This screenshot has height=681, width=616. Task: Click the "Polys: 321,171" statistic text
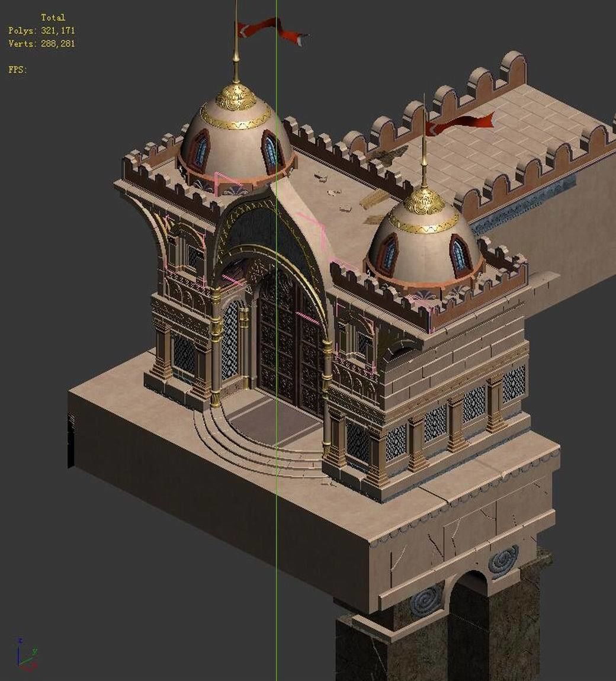click(41, 31)
